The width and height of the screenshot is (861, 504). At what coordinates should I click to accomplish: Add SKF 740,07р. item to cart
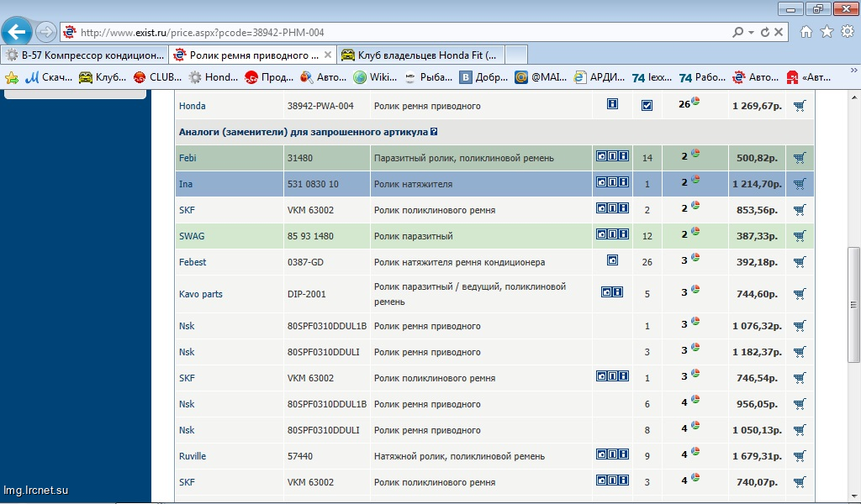click(800, 483)
